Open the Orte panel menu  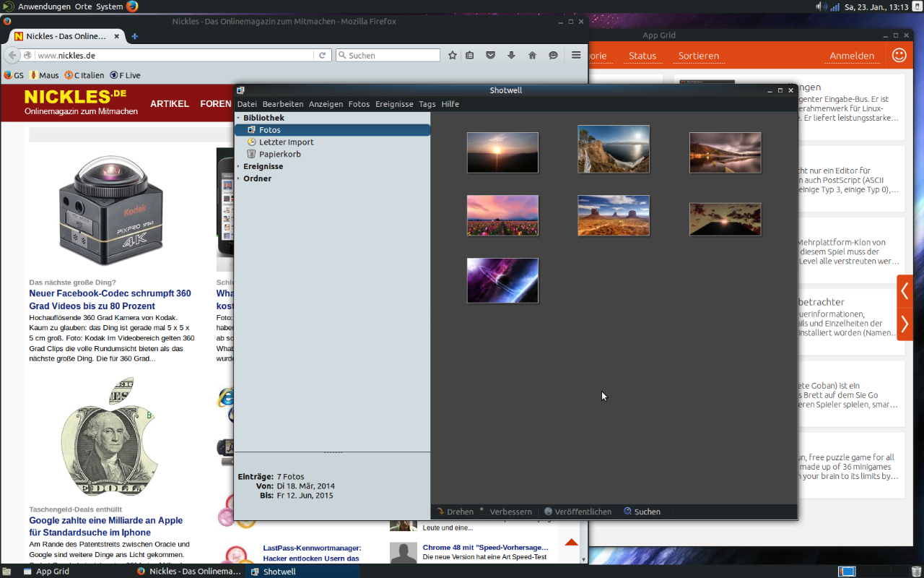pos(83,7)
